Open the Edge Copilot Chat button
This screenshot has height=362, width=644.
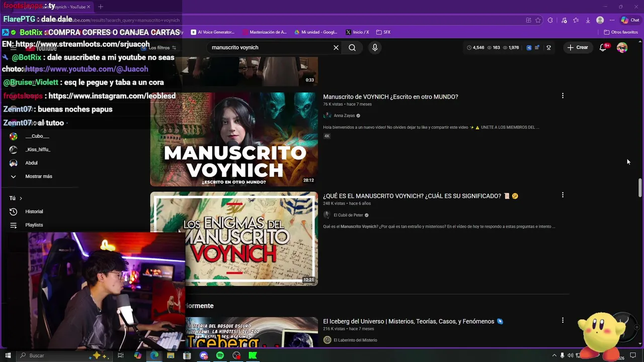pos(630,20)
